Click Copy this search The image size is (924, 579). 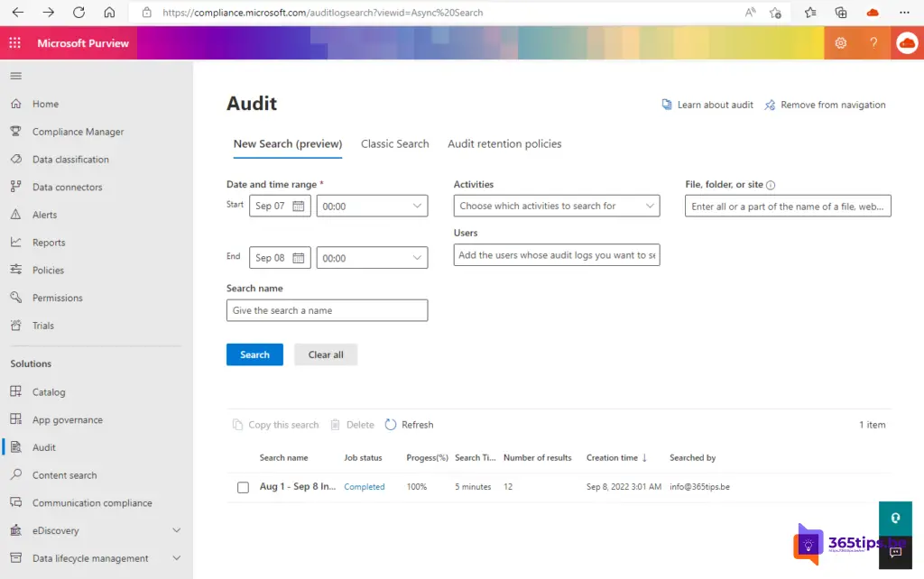tap(275, 425)
